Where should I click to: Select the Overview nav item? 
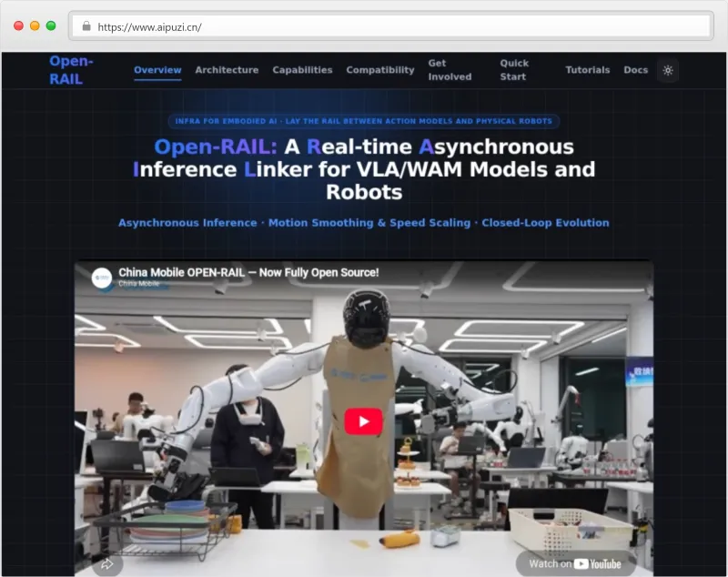157,70
